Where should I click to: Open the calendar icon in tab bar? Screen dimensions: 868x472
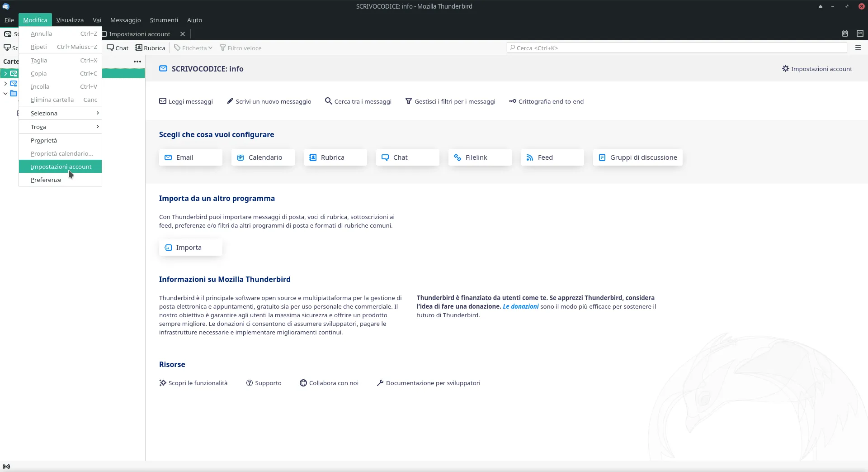pyautogui.click(x=844, y=33)
